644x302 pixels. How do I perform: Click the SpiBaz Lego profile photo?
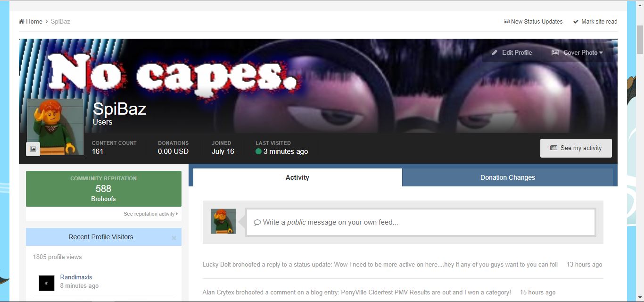click(x=55, y=126)
